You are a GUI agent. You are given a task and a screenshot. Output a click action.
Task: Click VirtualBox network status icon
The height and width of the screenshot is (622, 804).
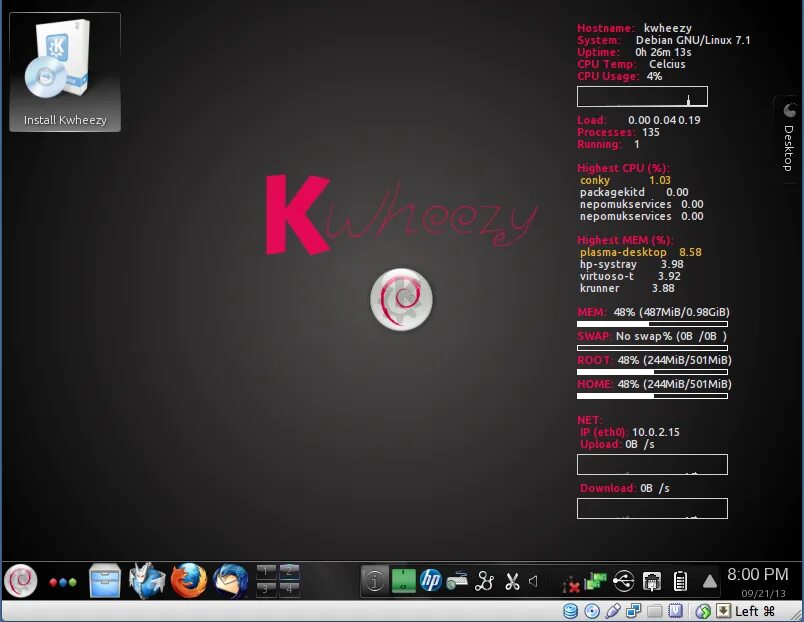(634, 611)
